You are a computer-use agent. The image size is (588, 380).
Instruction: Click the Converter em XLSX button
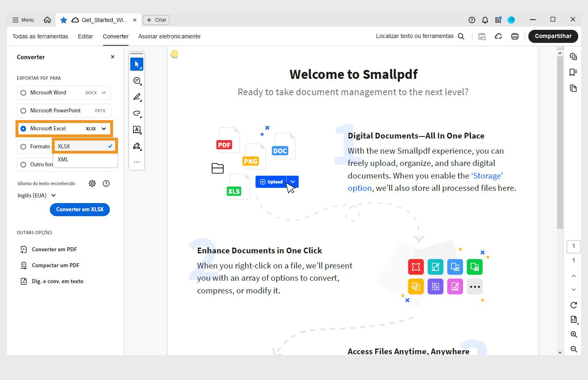[x=80, y=210]
